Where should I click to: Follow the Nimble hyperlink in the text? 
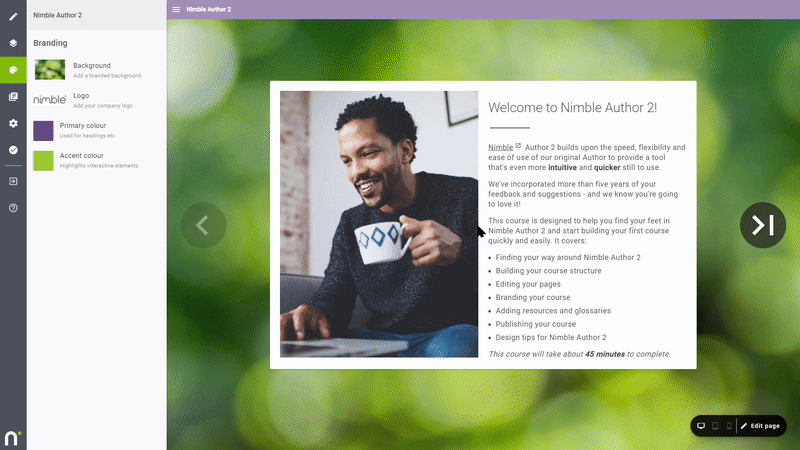(x=501, y=147)
